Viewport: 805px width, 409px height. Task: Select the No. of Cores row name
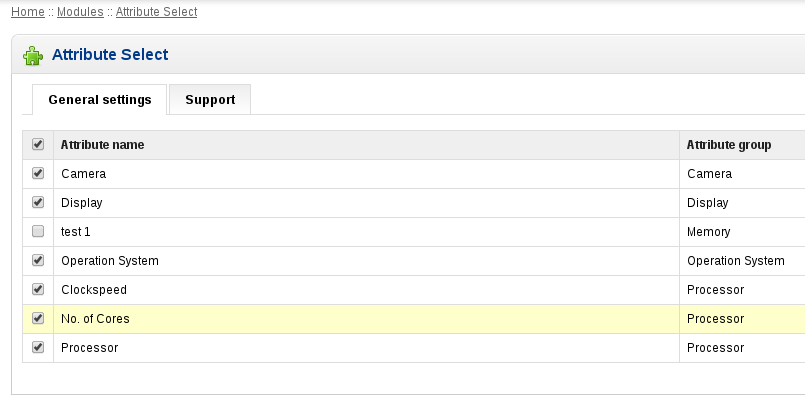coord(95,319)
